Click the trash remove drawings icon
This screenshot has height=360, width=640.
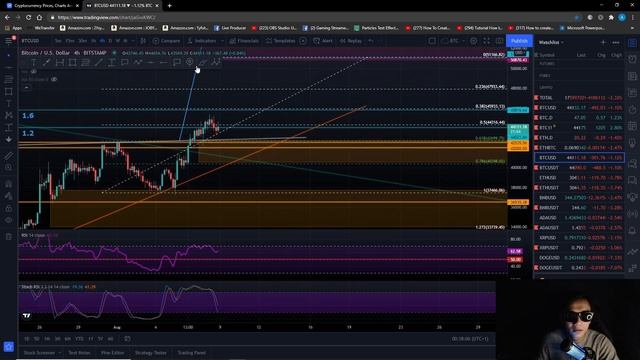pyautogui.click(x=9, y=237)
